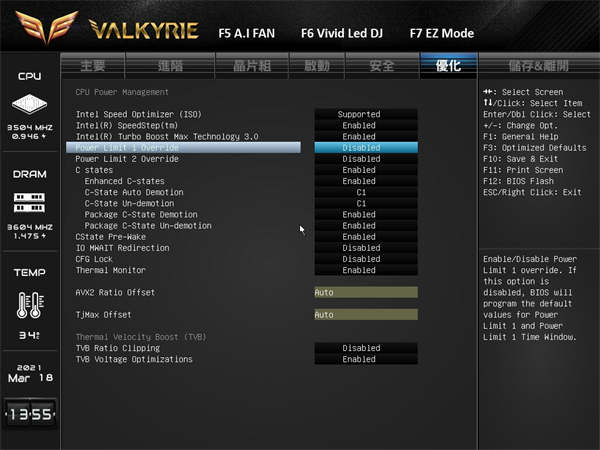Select Power Limit 2 Override label

click(x=127, y=158)
